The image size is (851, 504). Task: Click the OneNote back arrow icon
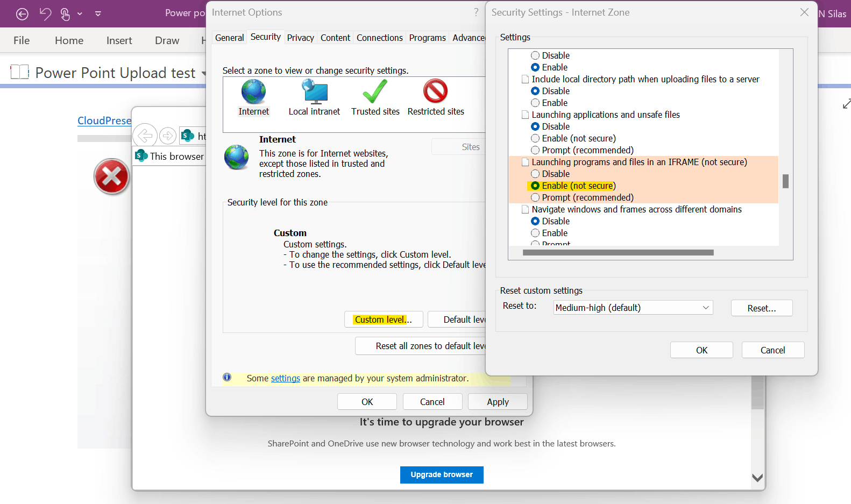pyautogui.click(x=22, y=14)
